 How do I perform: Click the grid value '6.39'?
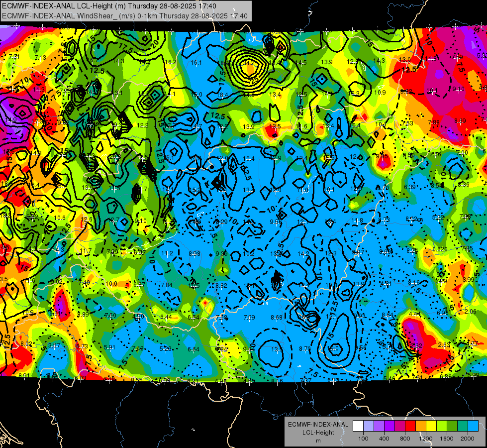tap(410, 187)
